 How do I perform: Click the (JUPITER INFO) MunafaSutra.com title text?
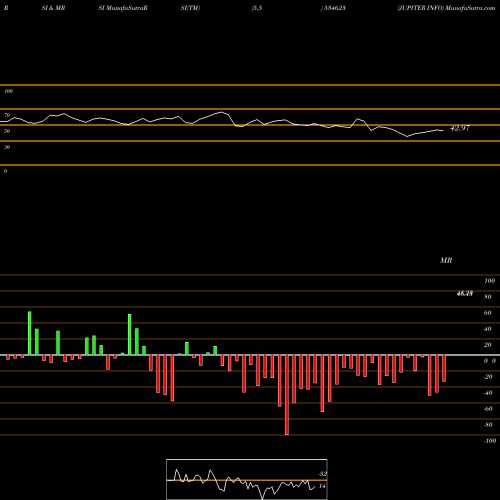[446, 8]
